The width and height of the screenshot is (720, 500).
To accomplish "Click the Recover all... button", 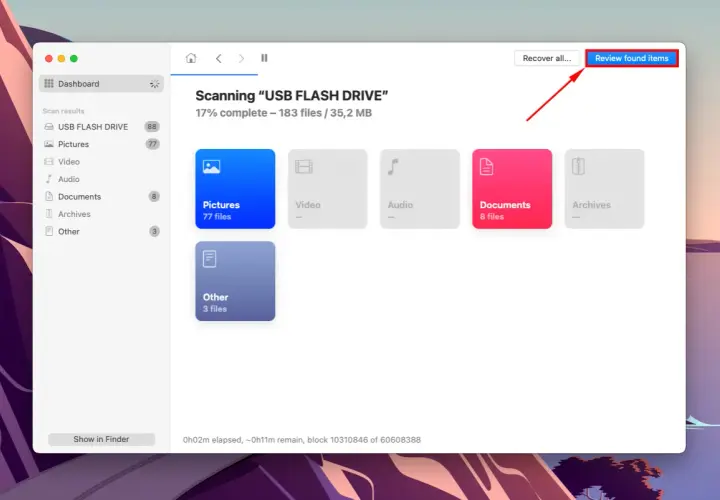I will (x=547, y=58).
